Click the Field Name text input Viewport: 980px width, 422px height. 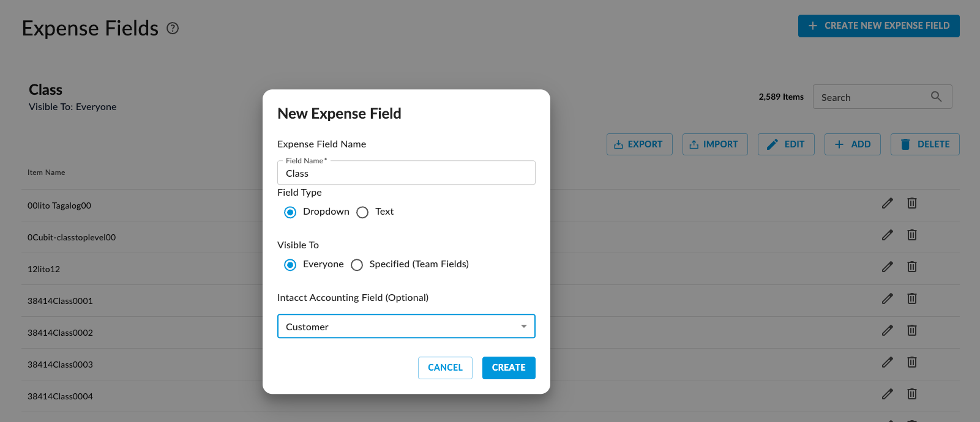click(406, 174)
